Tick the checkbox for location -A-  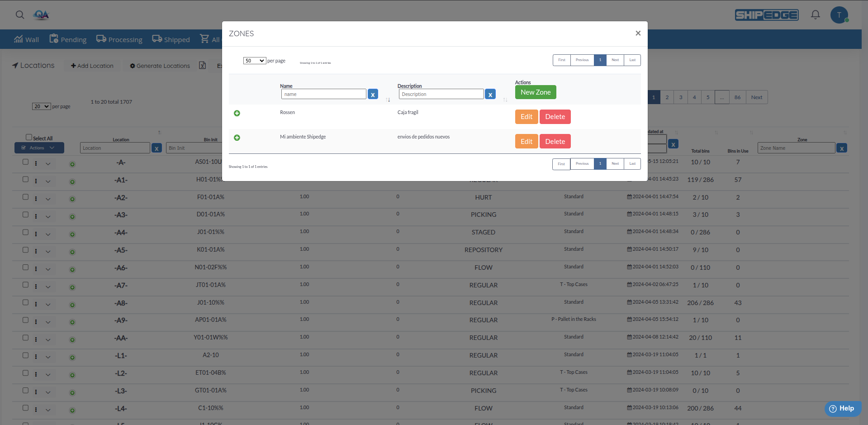click(x=26, y=162)
